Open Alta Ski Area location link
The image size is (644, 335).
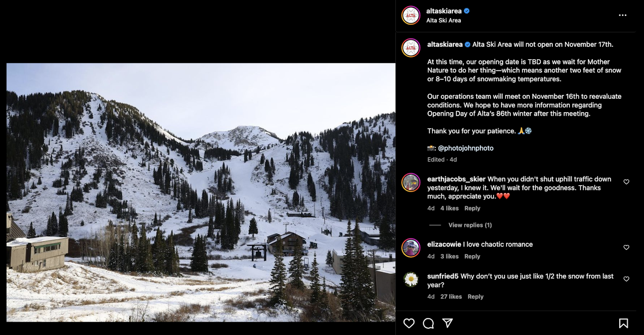443,20
